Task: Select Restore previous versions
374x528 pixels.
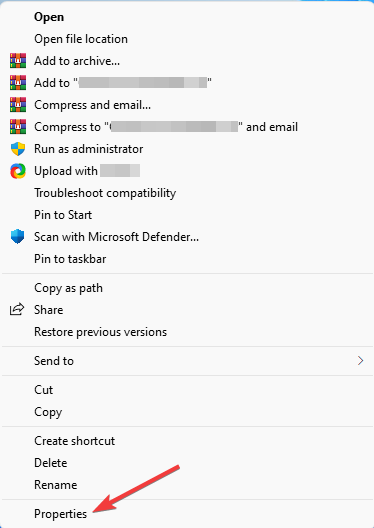Action: pyautogui.click(x=100, y=332)
